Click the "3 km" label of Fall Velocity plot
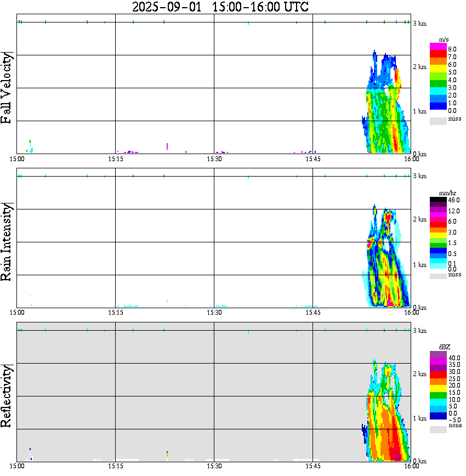466x476 pixels. pos(419,24)
